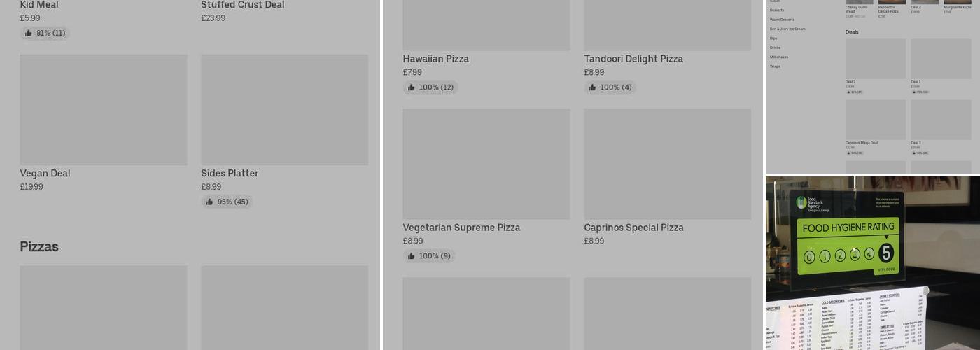Click the small thumbs-up icon under Deal 1
Image resolution: width=980 pixels, height=350 pixels.
[913, 92]
